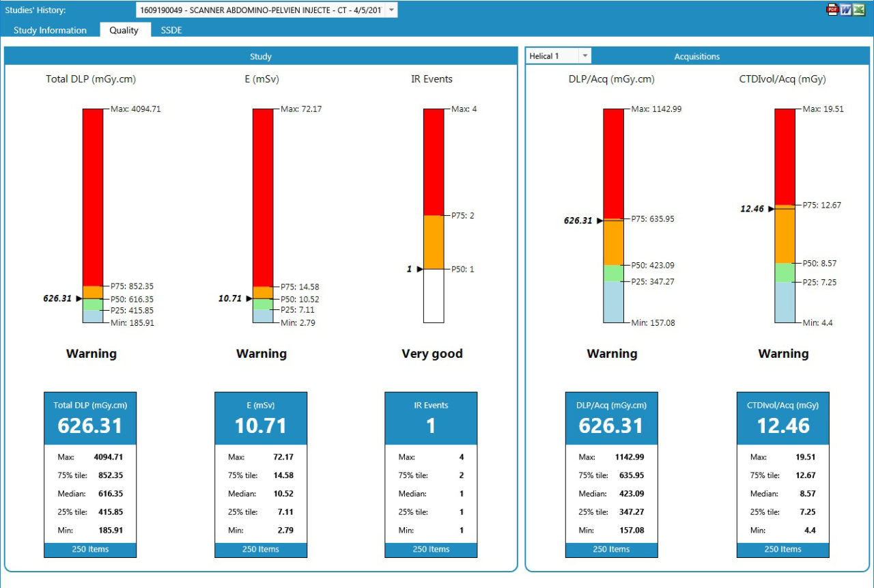Click the E (mSv) 10.71 arrow marker

point(249,298)
